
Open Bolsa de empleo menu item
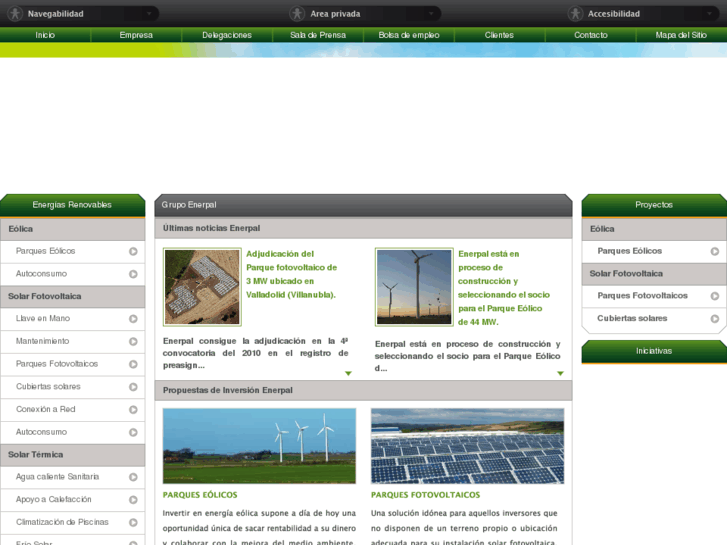(408, 35)
